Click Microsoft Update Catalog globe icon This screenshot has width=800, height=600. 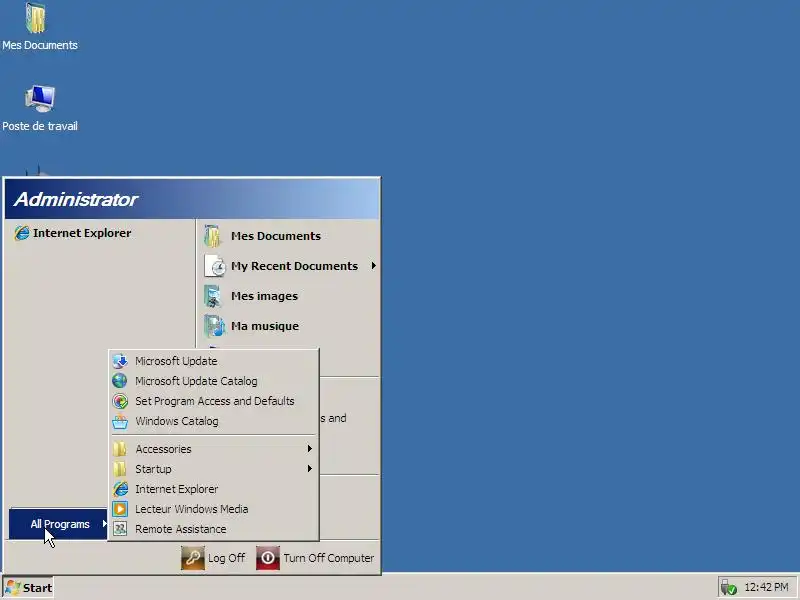[x=120, y=381]
